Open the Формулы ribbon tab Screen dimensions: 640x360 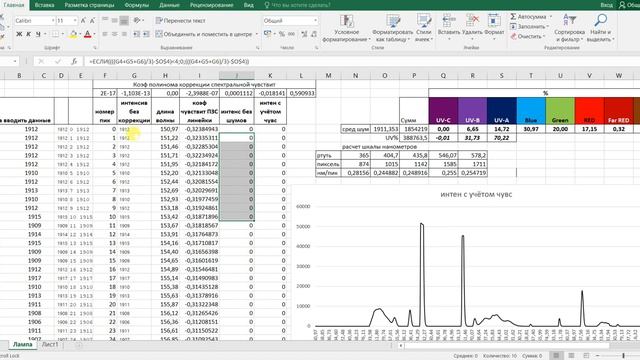click(136, 5)
